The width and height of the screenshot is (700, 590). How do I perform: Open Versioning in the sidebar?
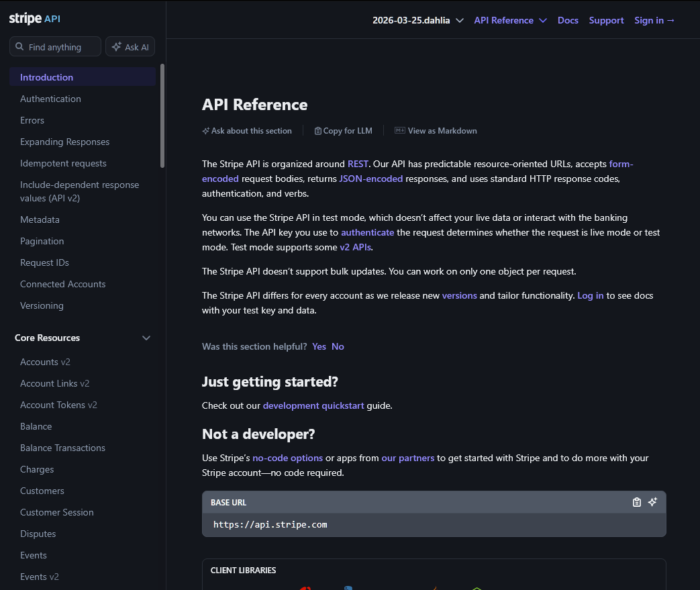click(x=42, y=305)
